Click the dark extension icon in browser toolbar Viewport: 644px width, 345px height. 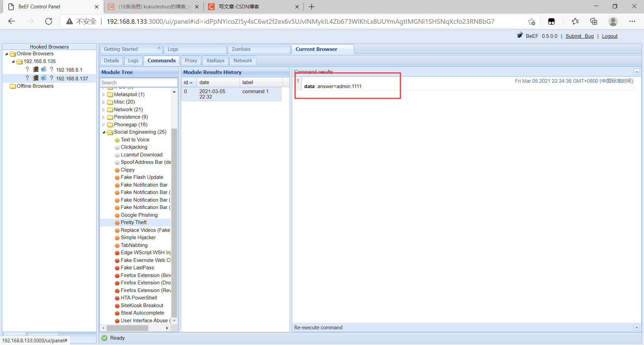tap(551, 21)
